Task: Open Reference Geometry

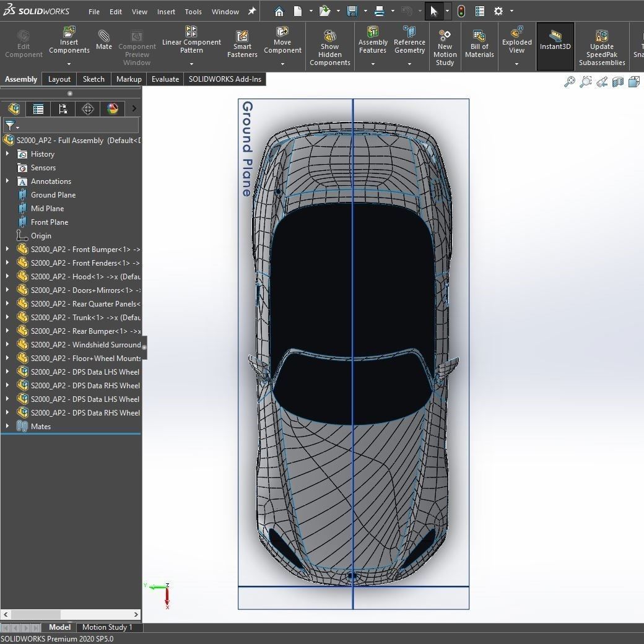Action: [409, 40]
